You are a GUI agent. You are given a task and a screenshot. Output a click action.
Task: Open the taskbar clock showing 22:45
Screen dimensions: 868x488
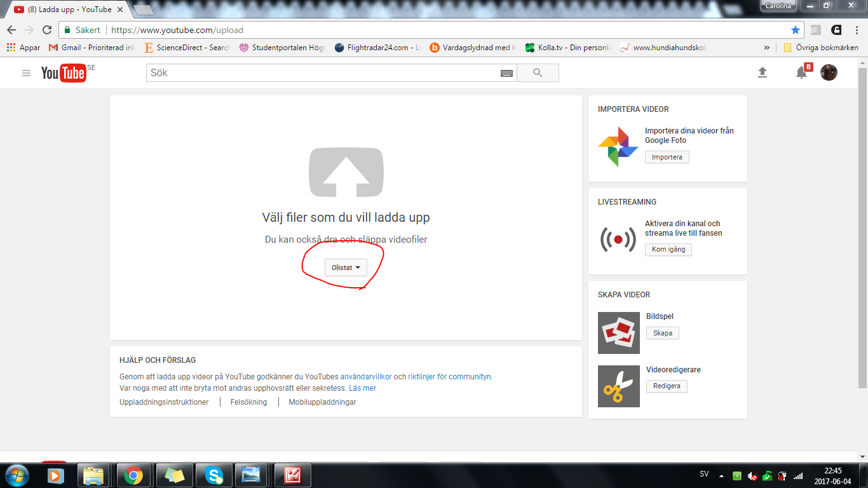[832, 476]
